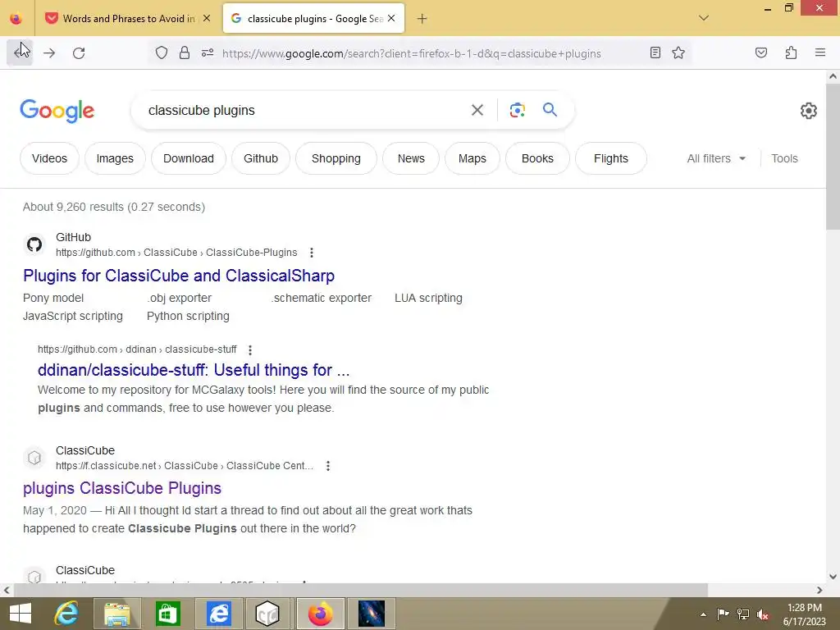
Task: Click the vertical scrollbar down arrow
Action: click(833, 577)
